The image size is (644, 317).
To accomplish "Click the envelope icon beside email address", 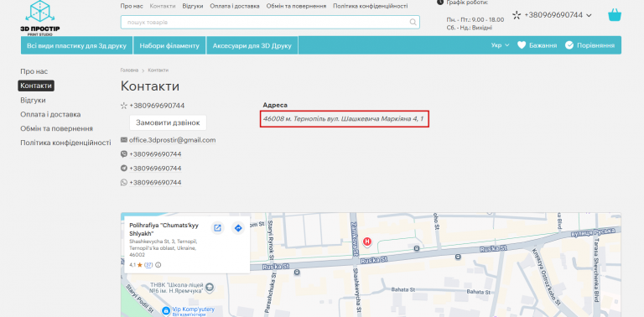I will click(x=123, y=140).
